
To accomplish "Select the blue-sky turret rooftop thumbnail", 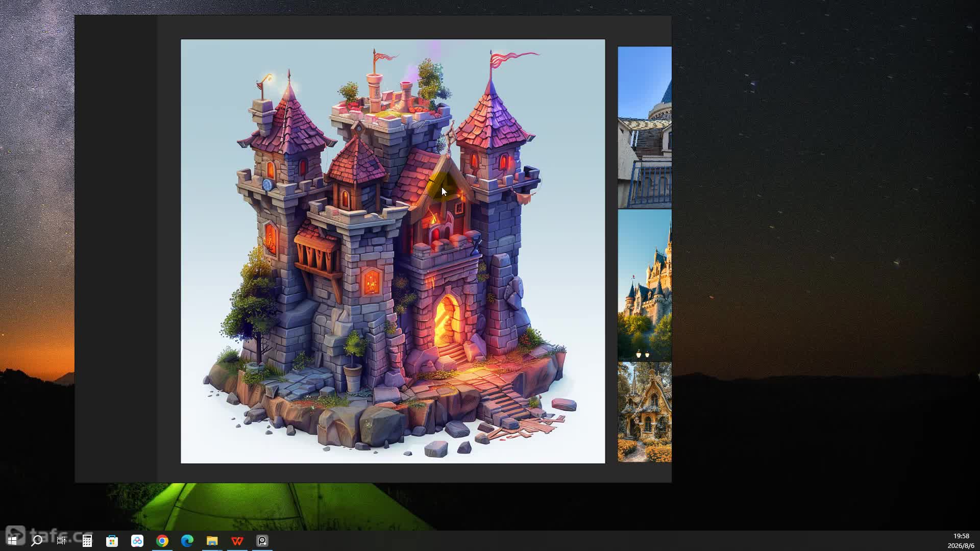I will coord(645,127).
